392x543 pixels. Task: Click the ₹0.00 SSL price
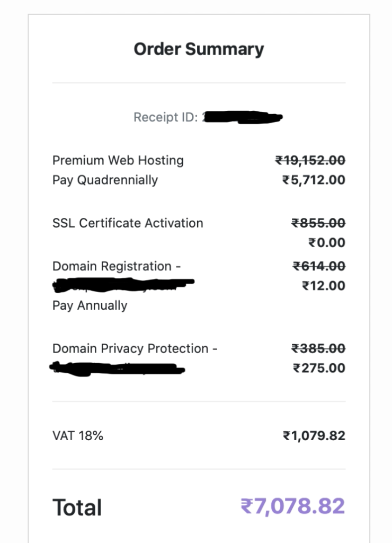[x=327, y=243]
